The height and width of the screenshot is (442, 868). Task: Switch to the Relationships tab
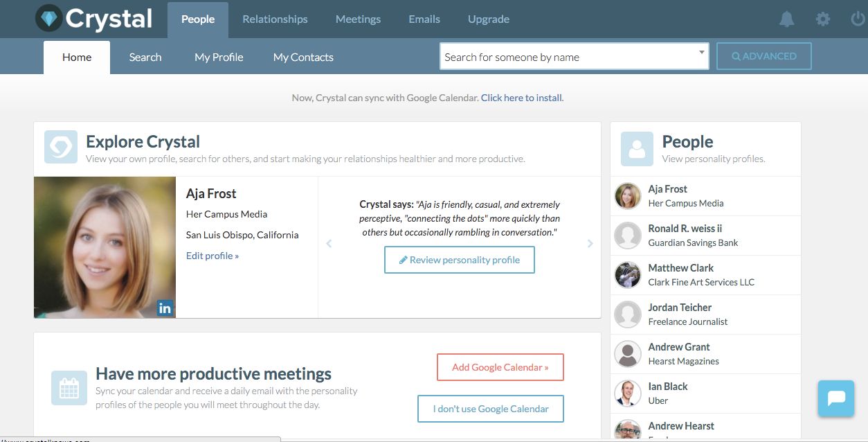pyautogui.click(x=275, y=19)
